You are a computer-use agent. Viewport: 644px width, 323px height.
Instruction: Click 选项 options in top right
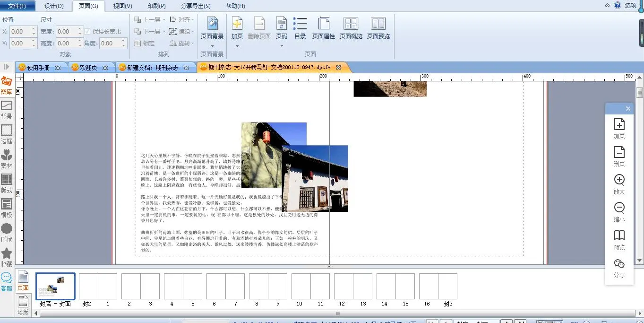pos(631,6)
